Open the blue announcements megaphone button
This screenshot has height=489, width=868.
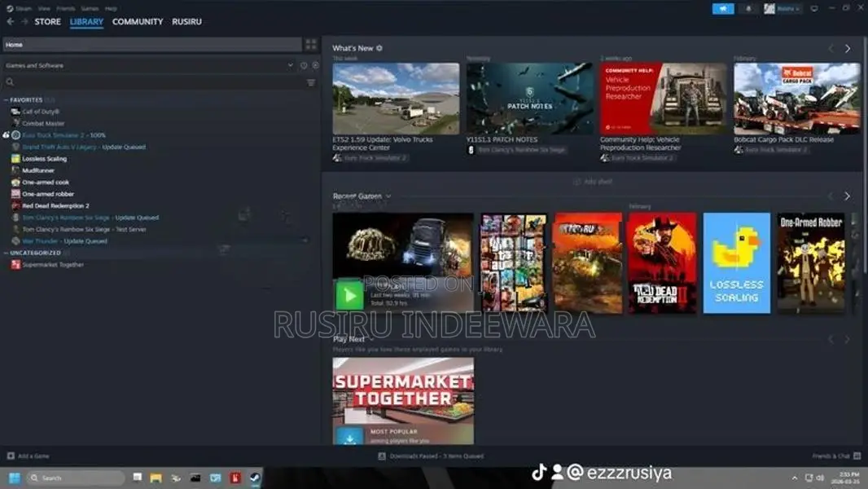click(723, 8)
